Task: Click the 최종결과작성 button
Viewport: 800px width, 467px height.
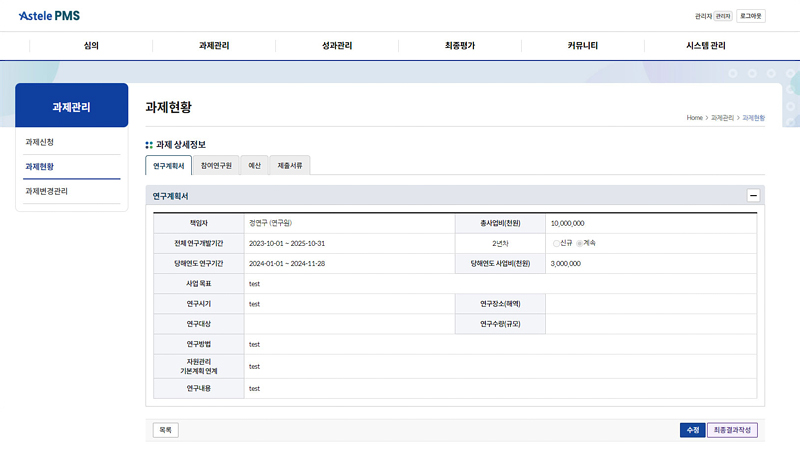Action: click(x=734, y=430)
